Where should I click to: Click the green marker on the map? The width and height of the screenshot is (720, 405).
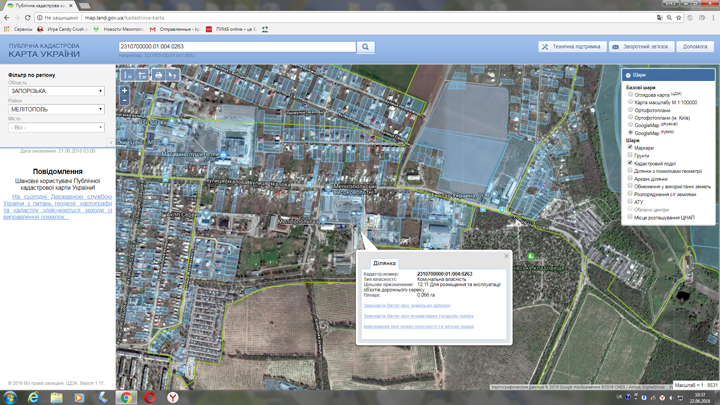click(532, 256)
